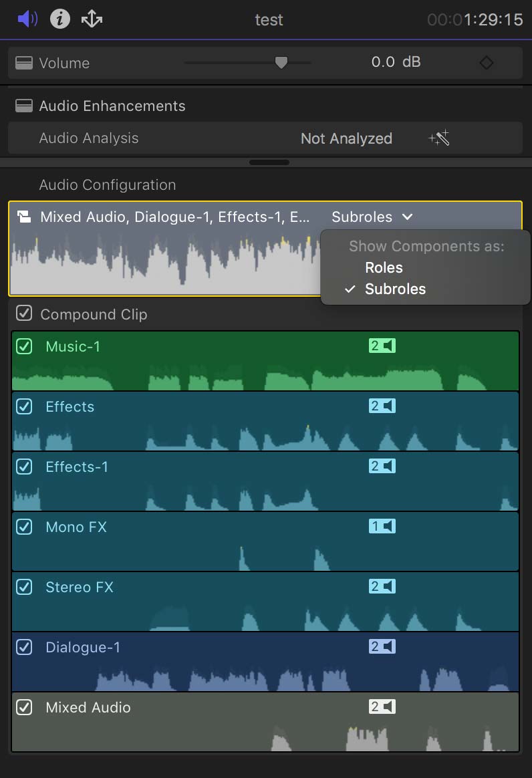
Task: Toggle the Audio Enhancements section icon
Action: point(24,106)
